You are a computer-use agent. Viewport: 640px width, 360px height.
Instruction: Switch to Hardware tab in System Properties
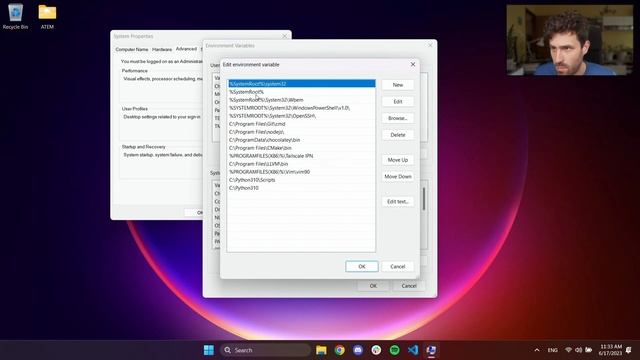(x=162, y=49)
